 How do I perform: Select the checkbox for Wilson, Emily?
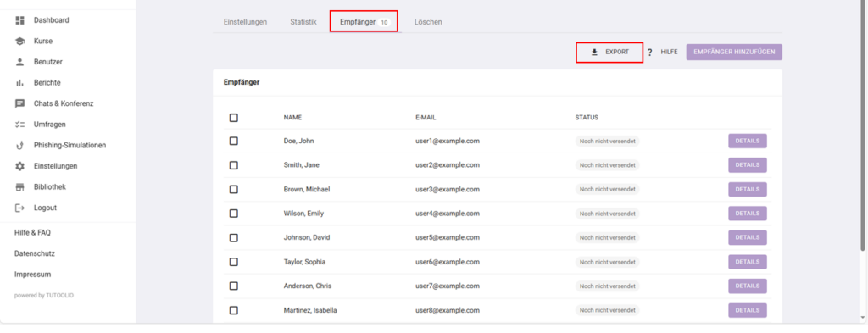234,214
